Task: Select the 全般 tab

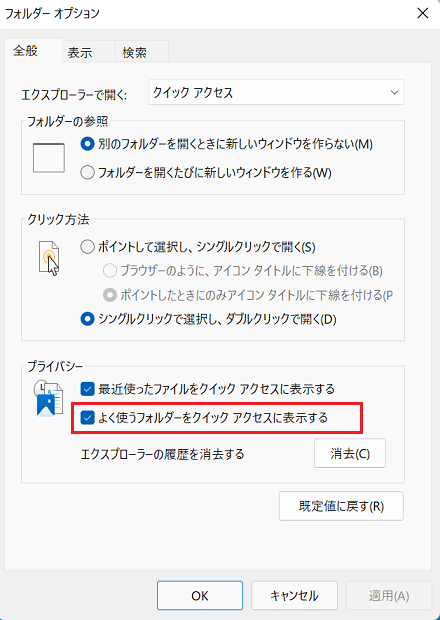Action: pyautogui.click(x=25, y=51)
